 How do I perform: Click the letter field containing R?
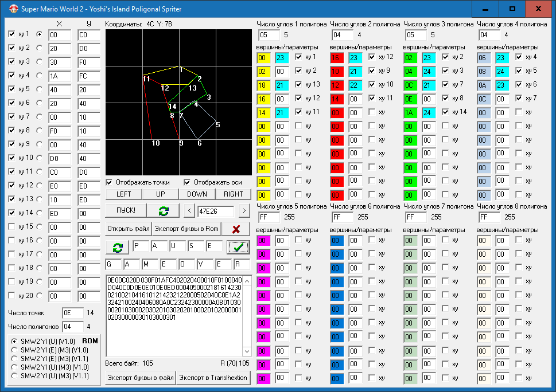(241, 264)
